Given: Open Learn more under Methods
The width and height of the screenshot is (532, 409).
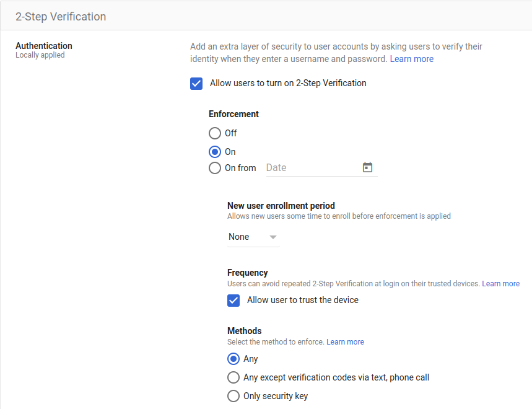Looking at the screenshot, I should click(345, 341).
